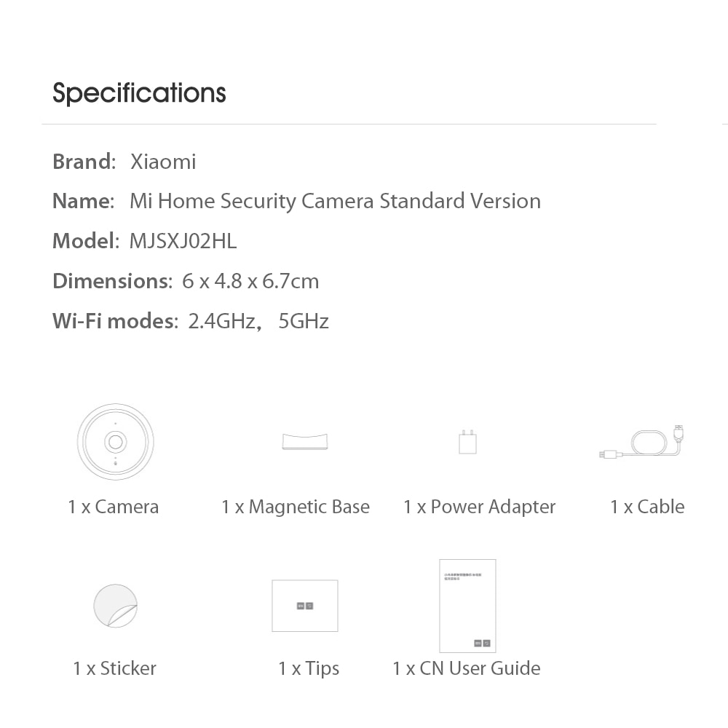
Task: Click the Wi-Fi modes 2.4GHz, 5GHz text
Action: click(x=258, y=321)
